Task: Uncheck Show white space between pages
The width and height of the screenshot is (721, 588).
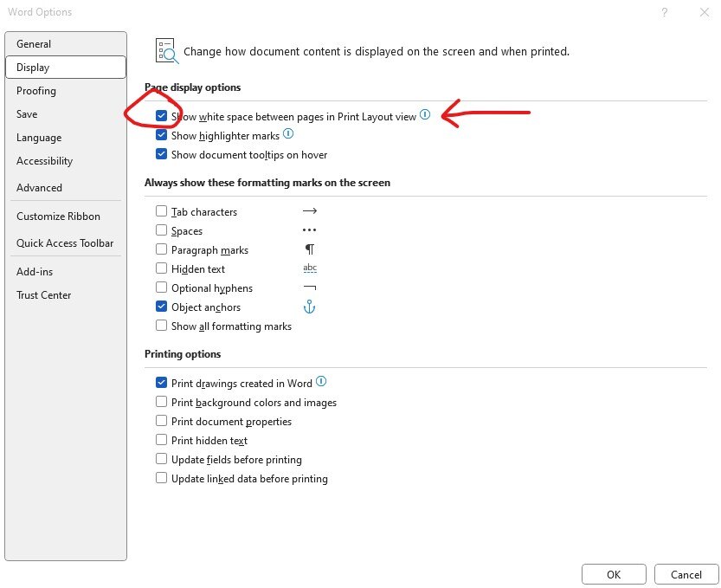Action: [161, 115]
